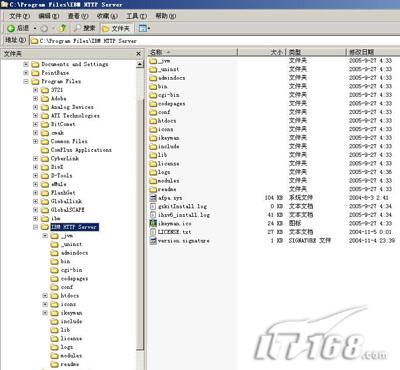Open the File (文件) menu
Viewport: 400px width, 370px height.
click(x=19, y=16)
